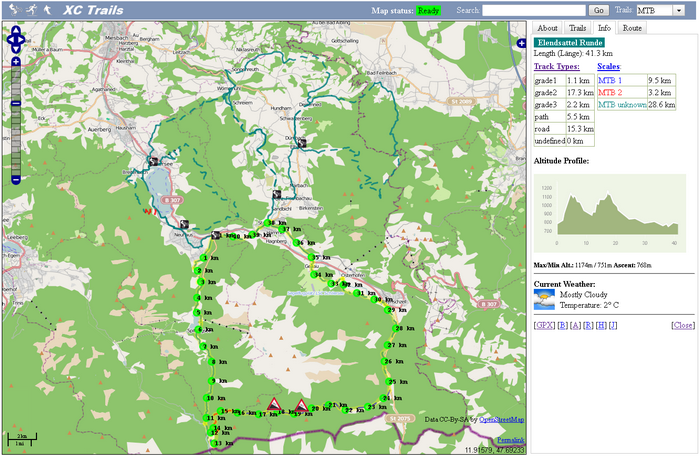Select the Info tab
Image resolution: width=700 pixels, height=456 pixels.
[x=604, y=28]
